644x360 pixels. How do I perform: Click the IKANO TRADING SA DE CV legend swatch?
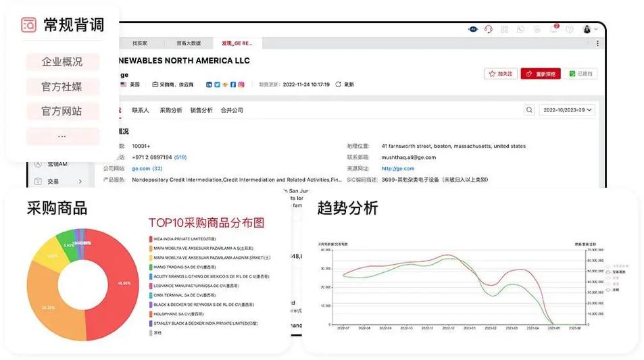(151, 267)
